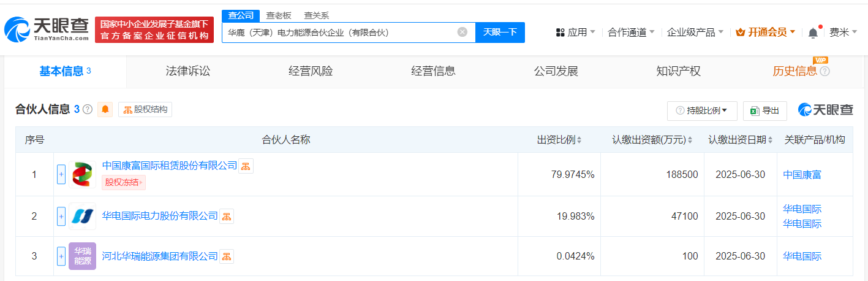Open equity structure icon next to 华电国际电力
Screen dimensions: 868x281
click(227, 216)
